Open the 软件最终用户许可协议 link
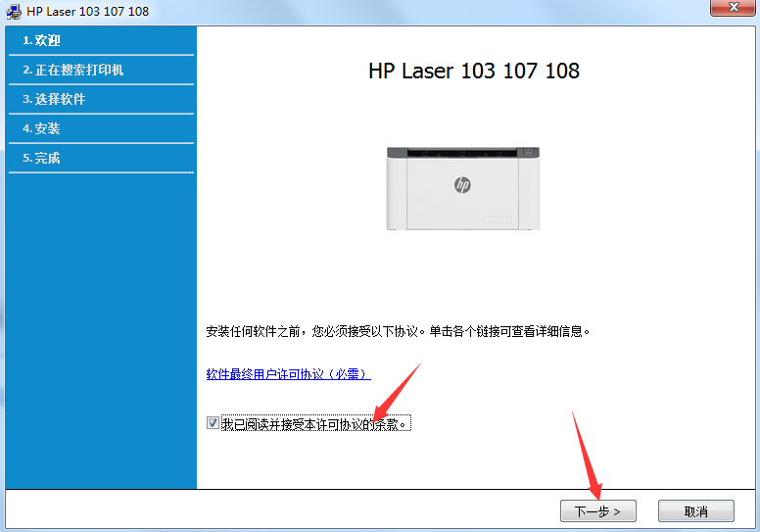Image resolution: width=760 pixels, height=532 pixels. tap(288, 374)
